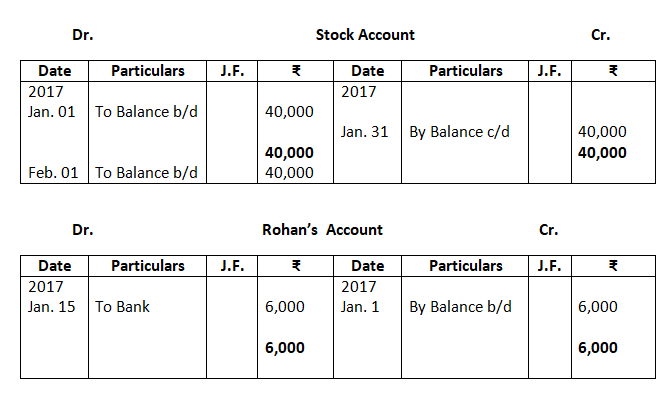Image resolution: width=667 pixels, height=404 pixels.
Task: Select the To Bank entry
Action: coord(122,307)
